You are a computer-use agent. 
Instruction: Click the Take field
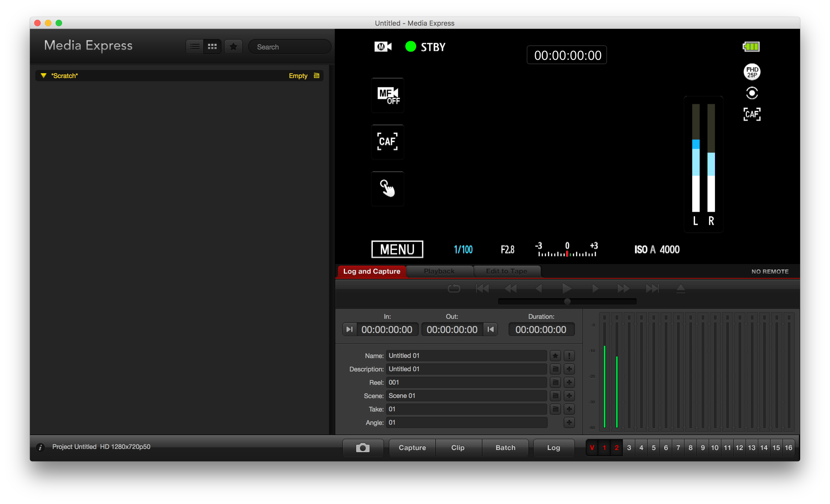[466, 409]
